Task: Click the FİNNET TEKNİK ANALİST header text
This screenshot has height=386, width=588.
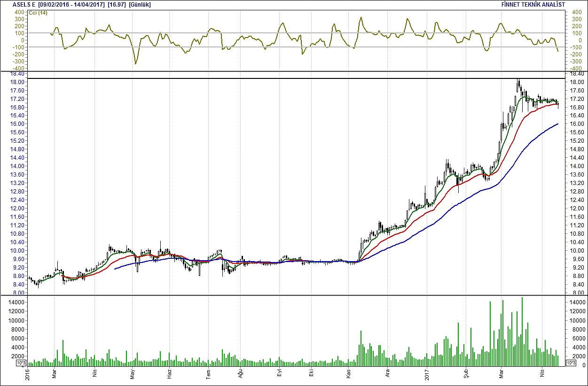Action: [x=533, y=5]
